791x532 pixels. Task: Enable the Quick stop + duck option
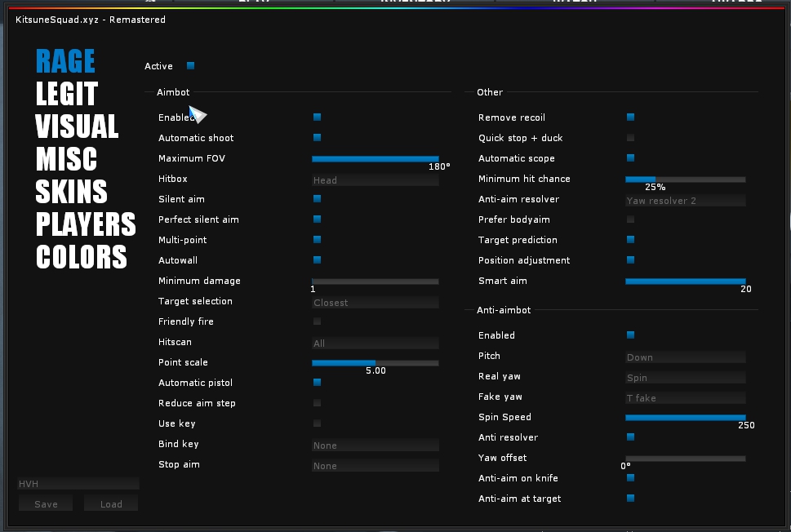point(630,138)
